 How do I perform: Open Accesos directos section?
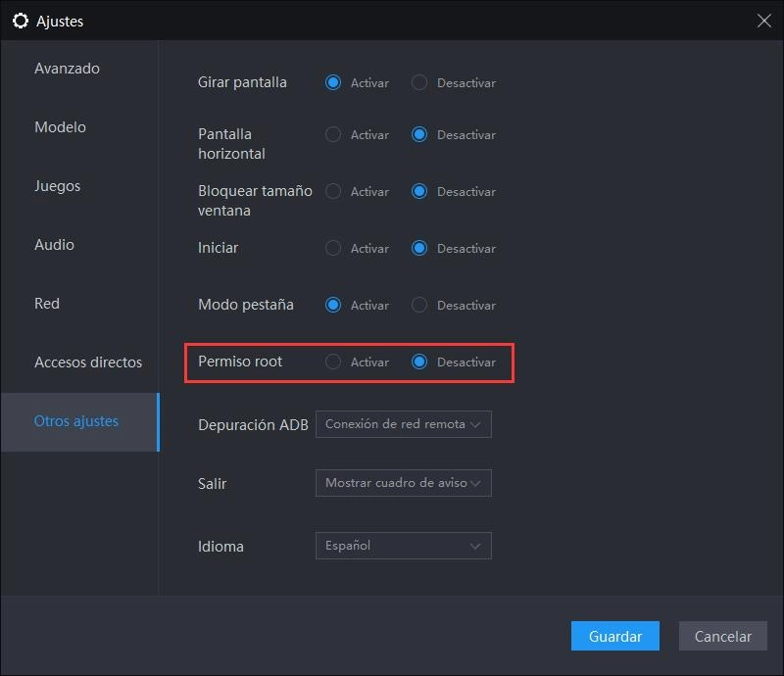[x=88, y=362]
